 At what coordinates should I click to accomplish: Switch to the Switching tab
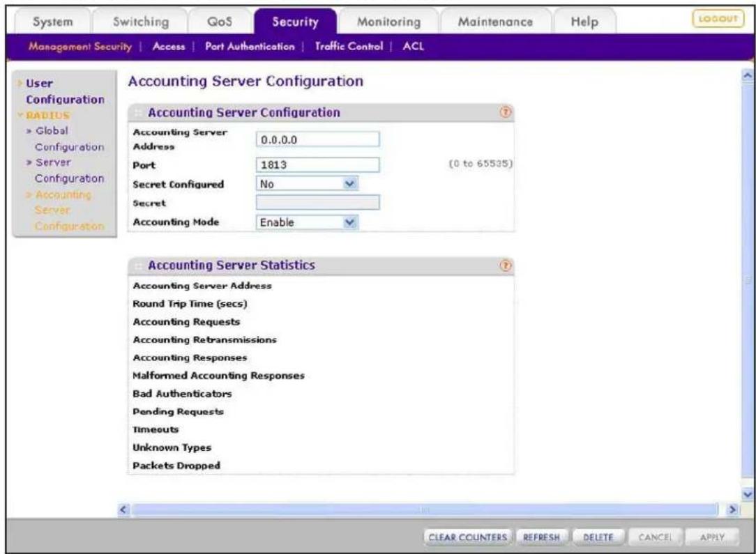(x=141, y=22)
